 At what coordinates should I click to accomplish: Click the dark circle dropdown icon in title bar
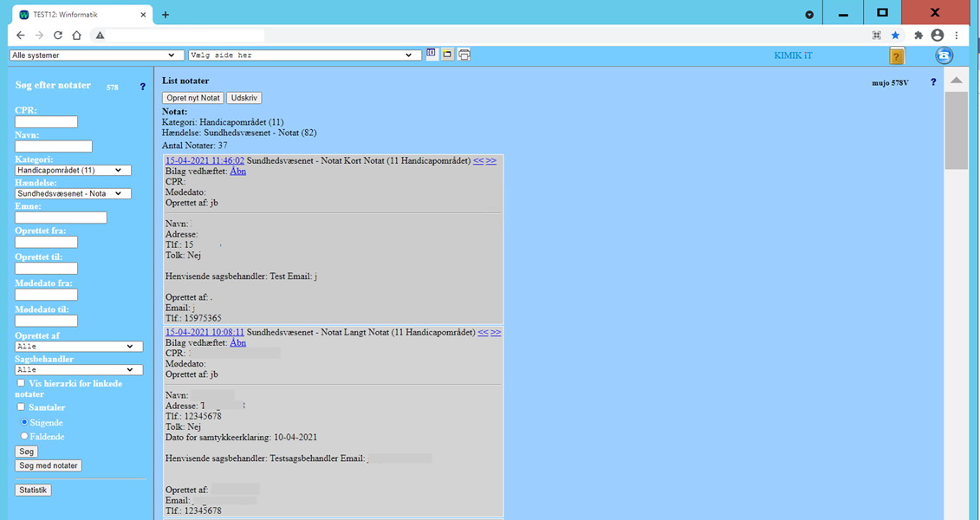809,15
